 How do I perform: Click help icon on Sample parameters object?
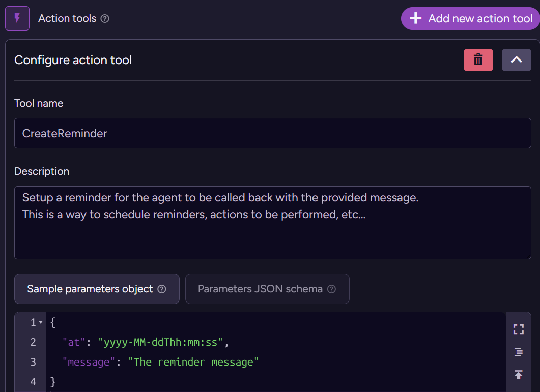tap(162, 289)
